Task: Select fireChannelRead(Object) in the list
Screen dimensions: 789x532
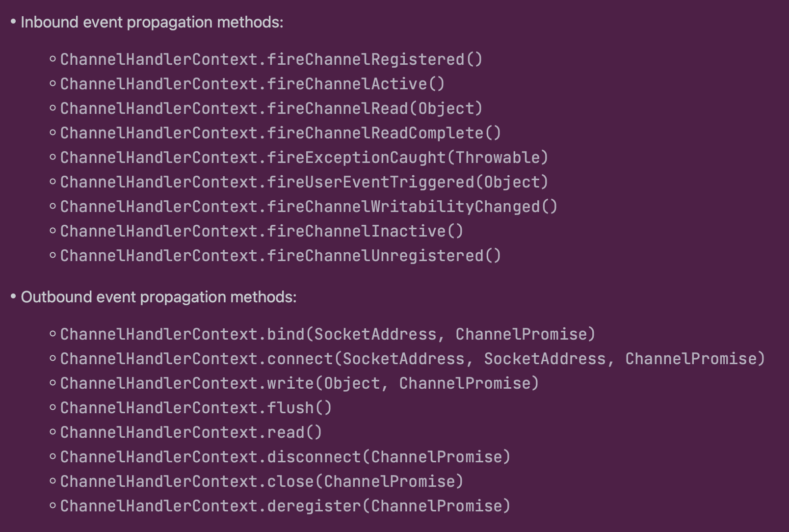Action: (271, 108)
